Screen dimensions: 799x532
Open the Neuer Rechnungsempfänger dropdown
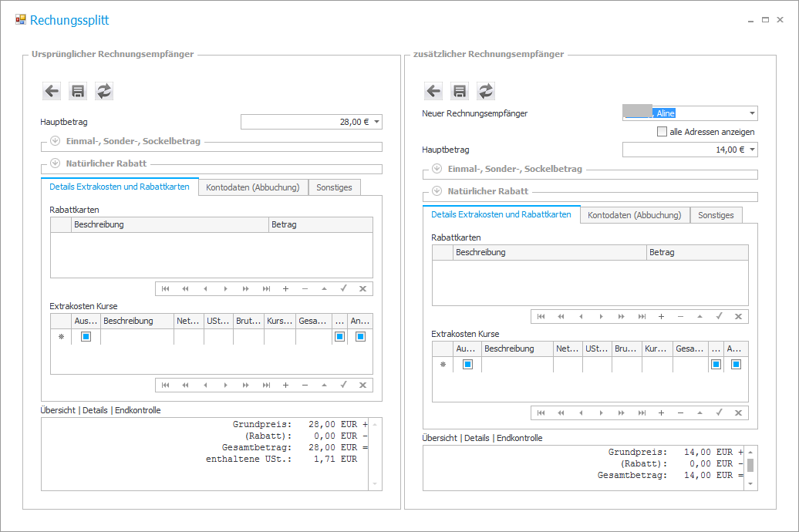pos(752,113)
